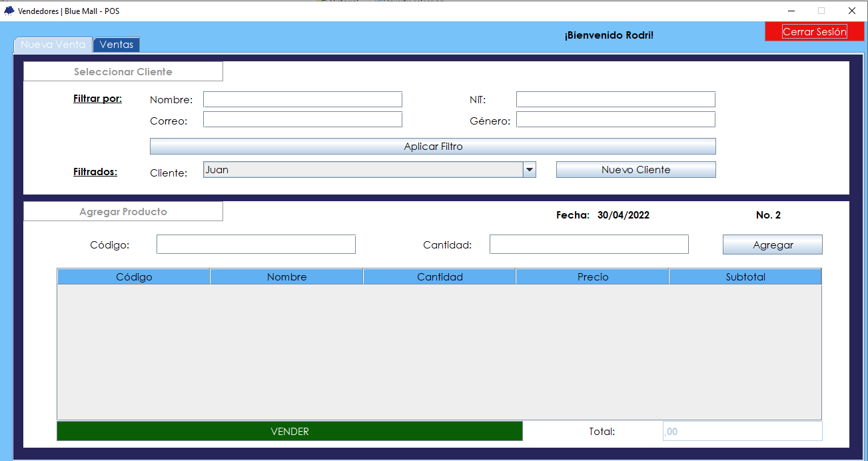Click the Blue Mall app icon in title bar
Screen dimensions: 868x461
tap(9, 11)
